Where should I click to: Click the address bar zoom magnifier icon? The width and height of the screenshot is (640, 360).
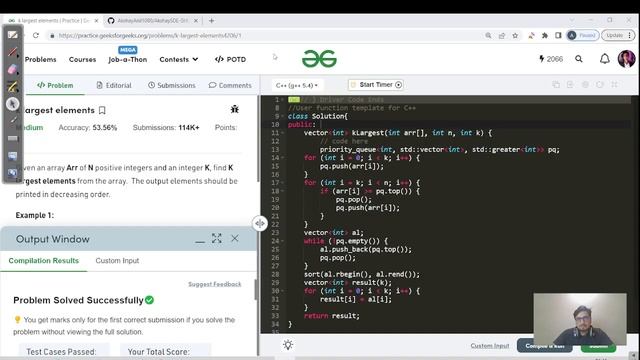[x=488, y=36]
